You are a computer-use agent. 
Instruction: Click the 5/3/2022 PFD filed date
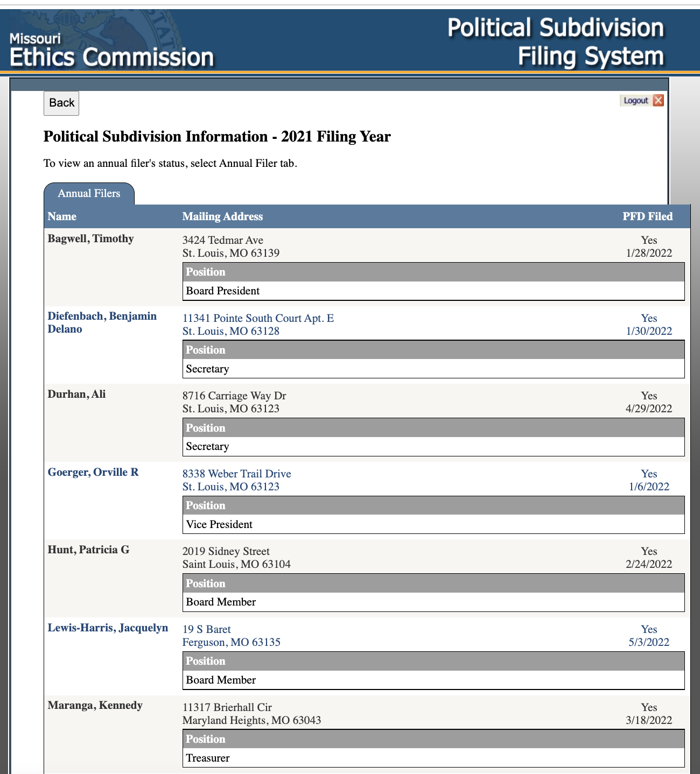click(x=649, y=642)
